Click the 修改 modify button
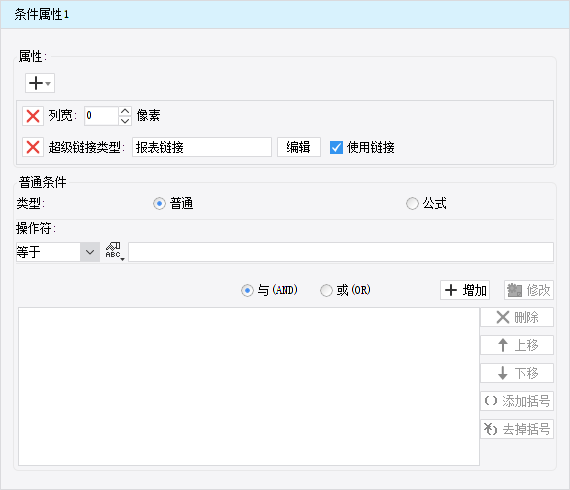 coord(529,290)
